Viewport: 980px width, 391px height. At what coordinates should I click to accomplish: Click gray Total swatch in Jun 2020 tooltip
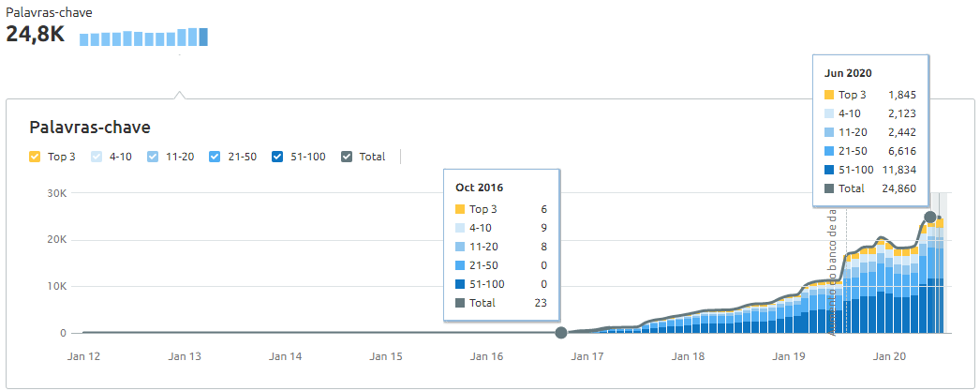pyautogui.click(x=829, y=188)
